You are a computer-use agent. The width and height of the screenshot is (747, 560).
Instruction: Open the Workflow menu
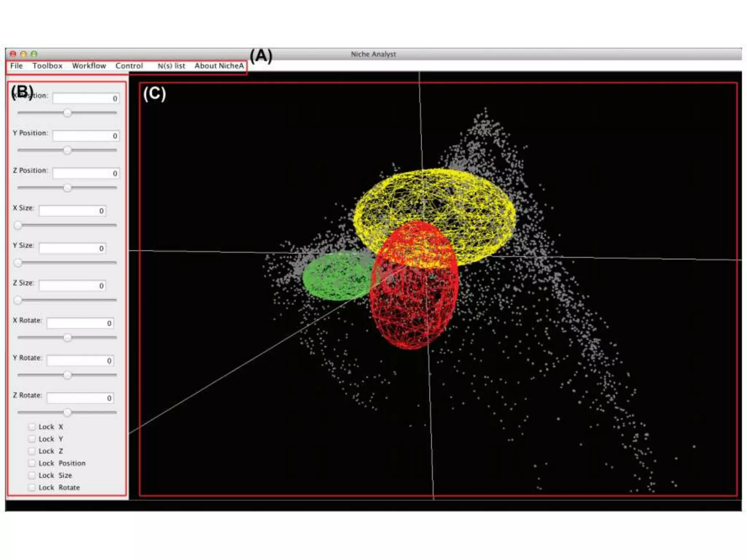click(x=89, y=66)
